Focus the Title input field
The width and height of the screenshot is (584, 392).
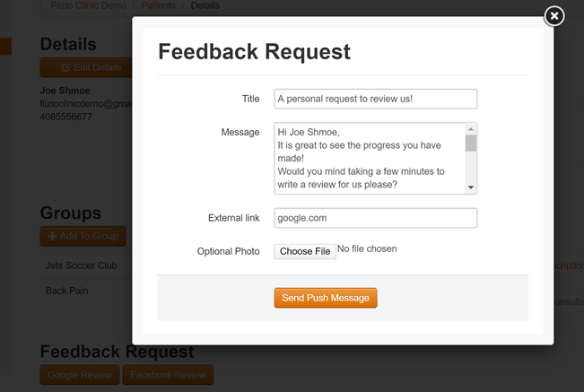coord(375,99)
